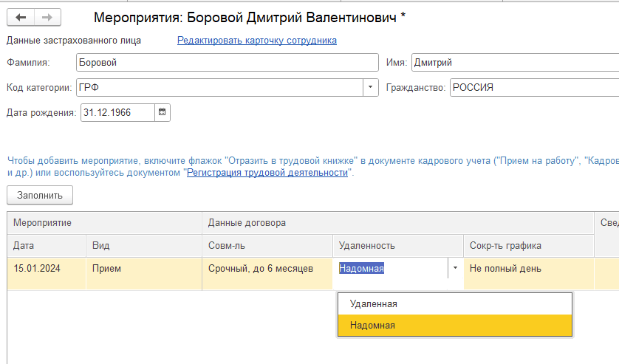
Task: Click the Прием event type cell
Action: coord(106,269)
